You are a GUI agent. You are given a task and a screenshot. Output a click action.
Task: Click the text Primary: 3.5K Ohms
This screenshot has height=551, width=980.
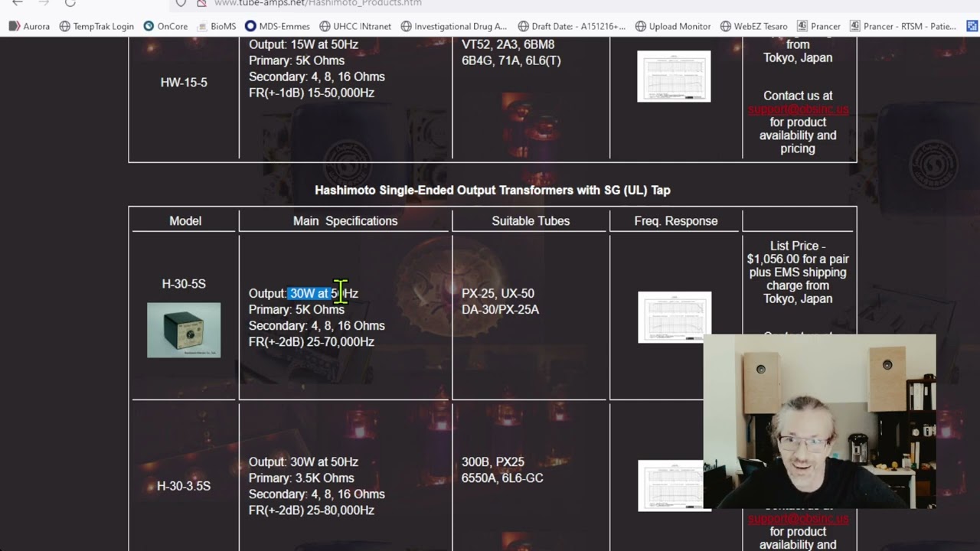(302, 478)
